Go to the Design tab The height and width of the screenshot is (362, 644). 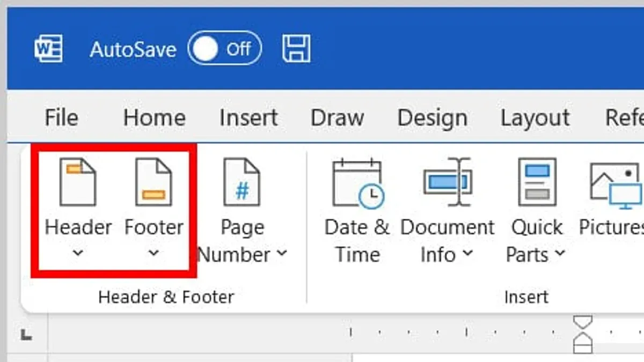(433, 117)
